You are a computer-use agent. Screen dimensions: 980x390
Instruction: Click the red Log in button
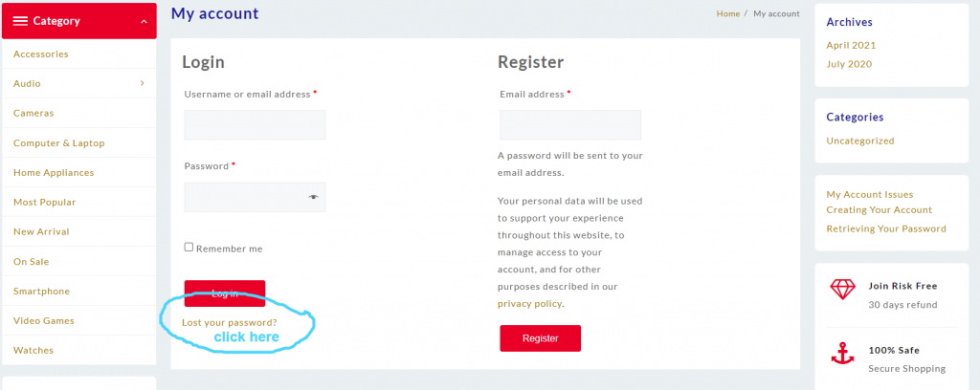click(225, 293)
